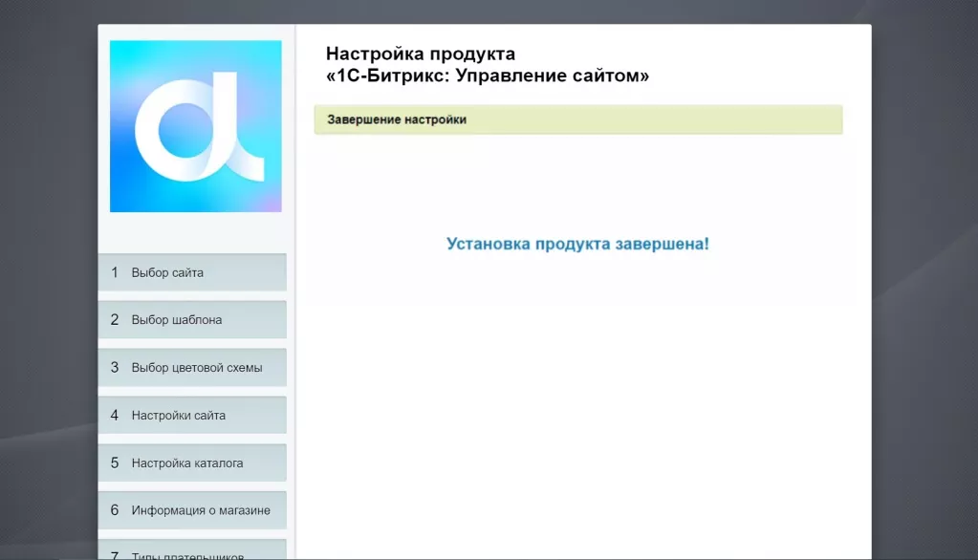Click the Установка продукта завершена! message

point(577,244)
